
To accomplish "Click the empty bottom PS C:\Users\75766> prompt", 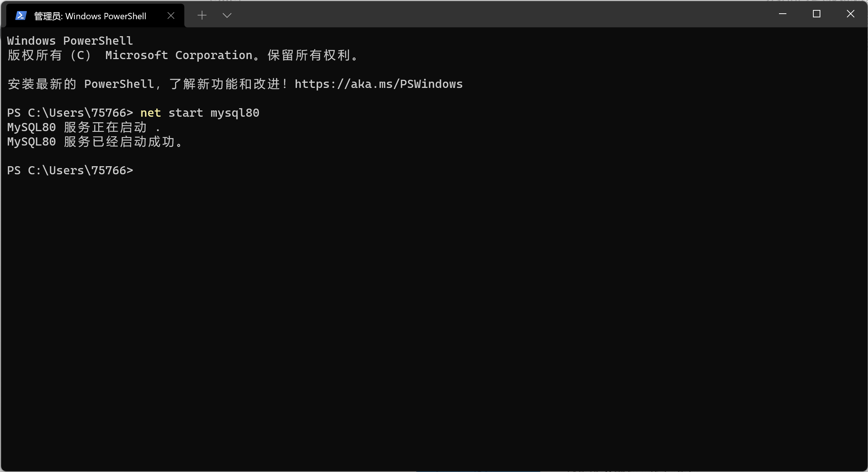I will 70,170.
